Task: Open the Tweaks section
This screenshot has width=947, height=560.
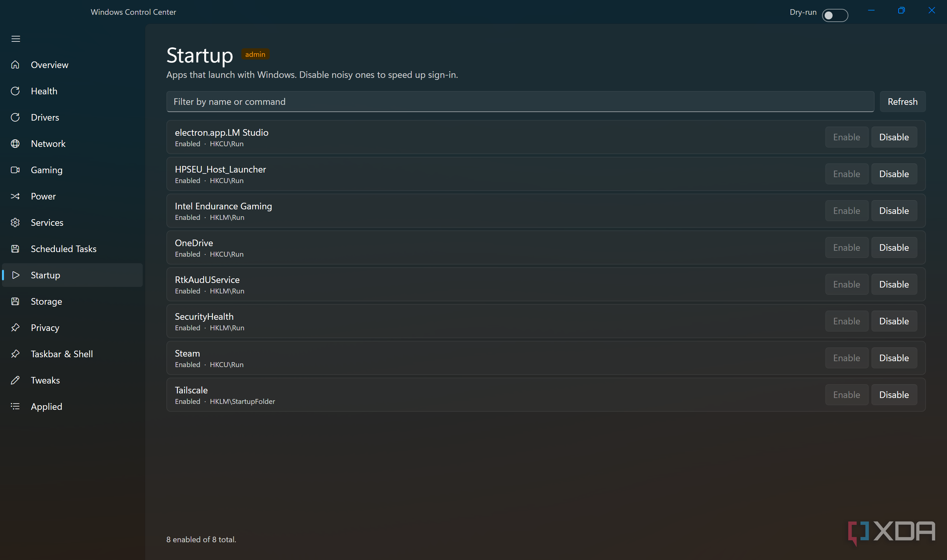Action: (72, 380)
